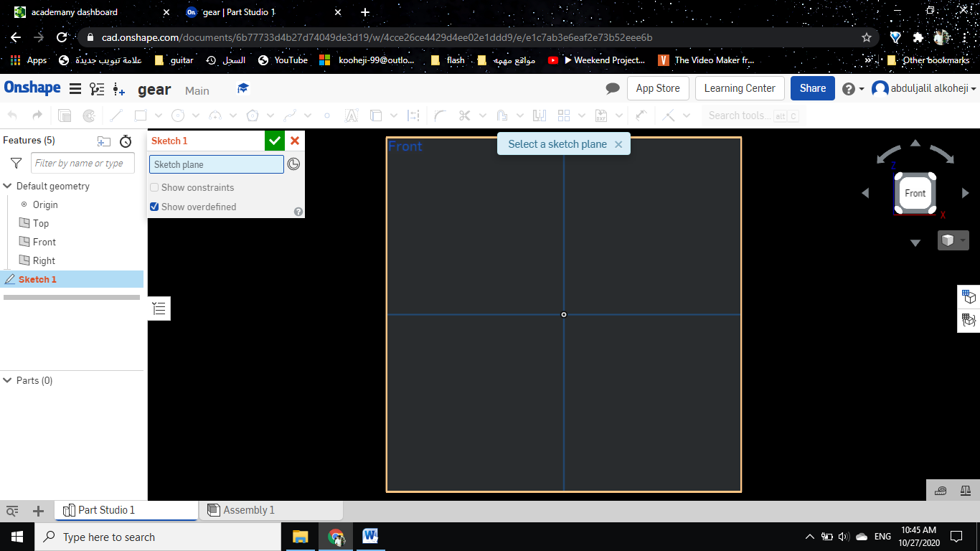Click the App Store button
Image resolution: width=980 pixels, height=551 pixels.
click(x=658, y=88)
